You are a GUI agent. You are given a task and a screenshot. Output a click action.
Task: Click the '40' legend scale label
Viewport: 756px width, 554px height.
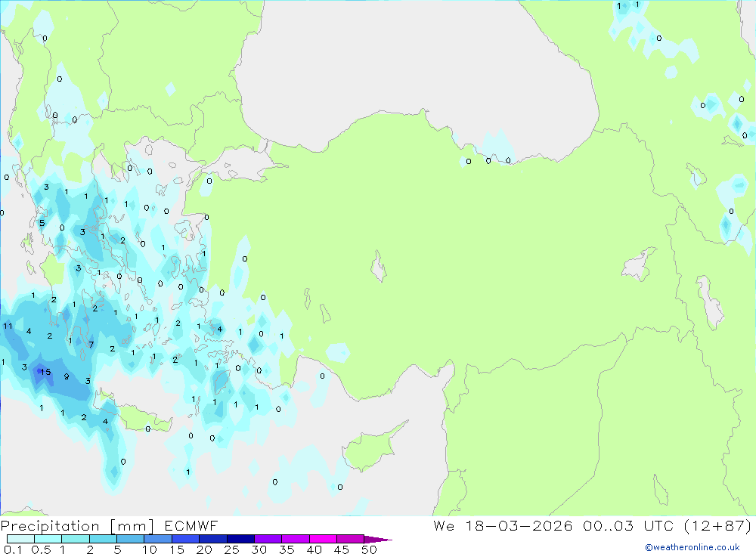tap(314, 549)
